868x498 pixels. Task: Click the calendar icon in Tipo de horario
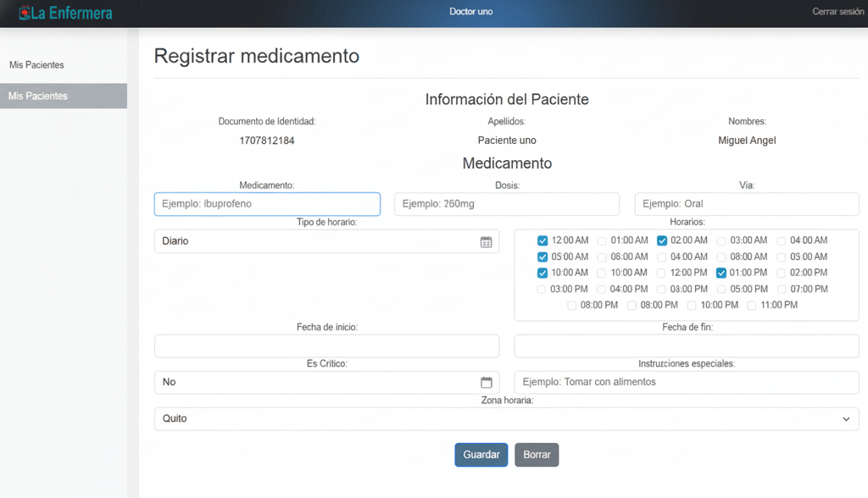[x=486, y=241]
